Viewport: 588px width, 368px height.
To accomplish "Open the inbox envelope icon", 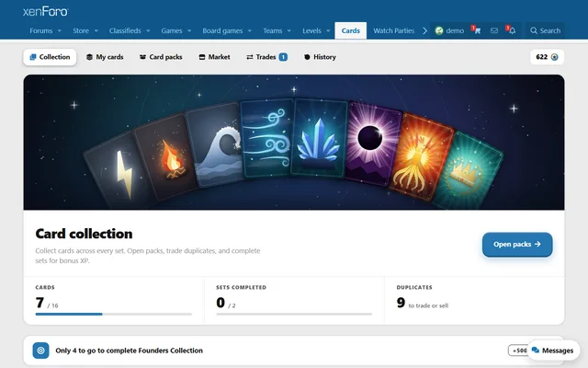I will pyautogui.click(x=494, y=30).
